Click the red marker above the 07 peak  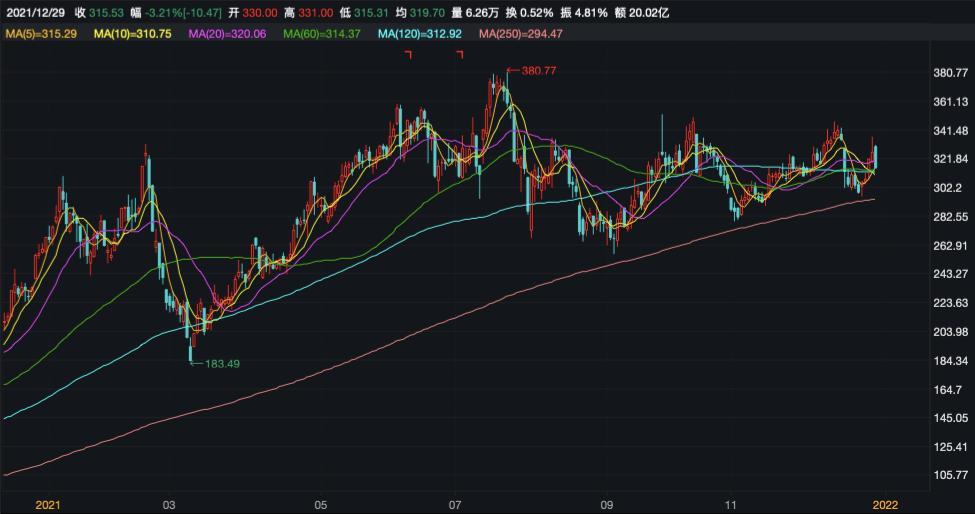click(460, 55)
